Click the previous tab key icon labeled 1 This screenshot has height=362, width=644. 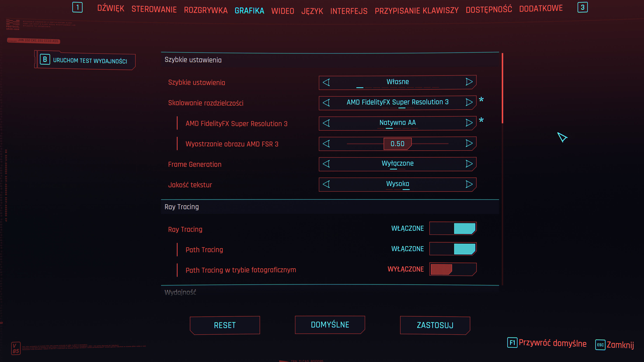point(77,7)
